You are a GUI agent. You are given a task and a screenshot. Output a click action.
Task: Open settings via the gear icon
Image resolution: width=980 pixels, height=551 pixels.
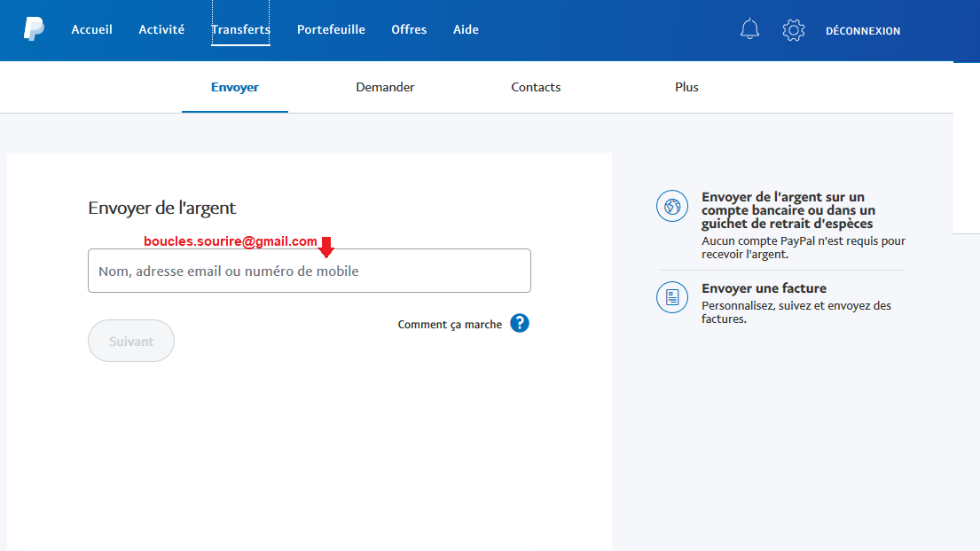tap(793, 30)
